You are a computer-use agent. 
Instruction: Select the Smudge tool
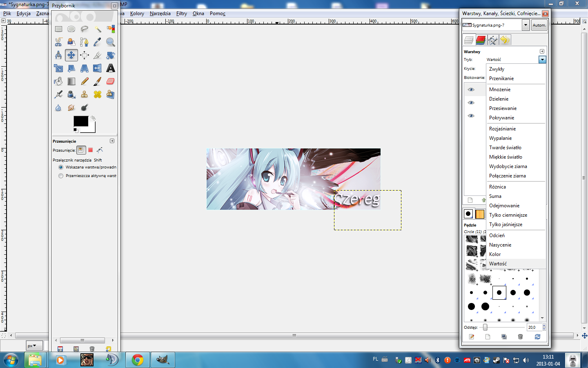[x=71, y=108]
